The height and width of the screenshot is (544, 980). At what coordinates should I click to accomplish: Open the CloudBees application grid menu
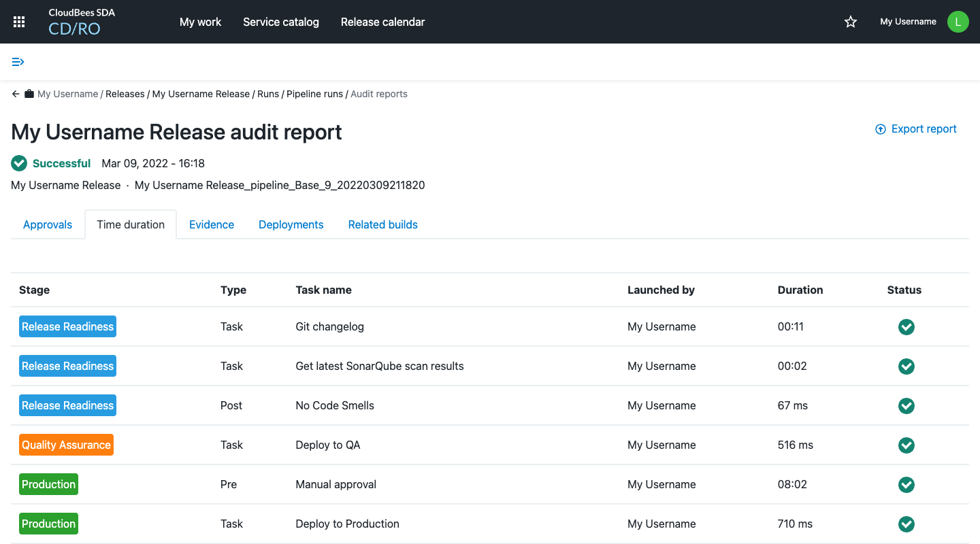(18, 21)
